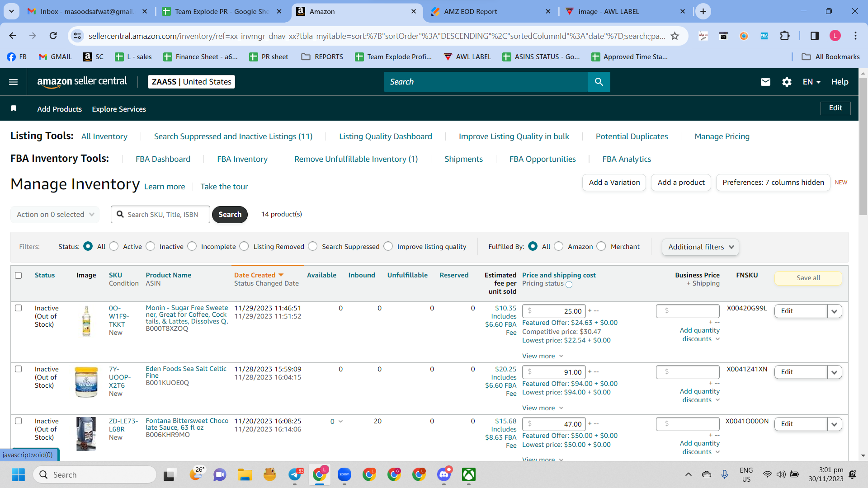Open the Add Products menu item

pyautogui.click(x=59, y=109)
